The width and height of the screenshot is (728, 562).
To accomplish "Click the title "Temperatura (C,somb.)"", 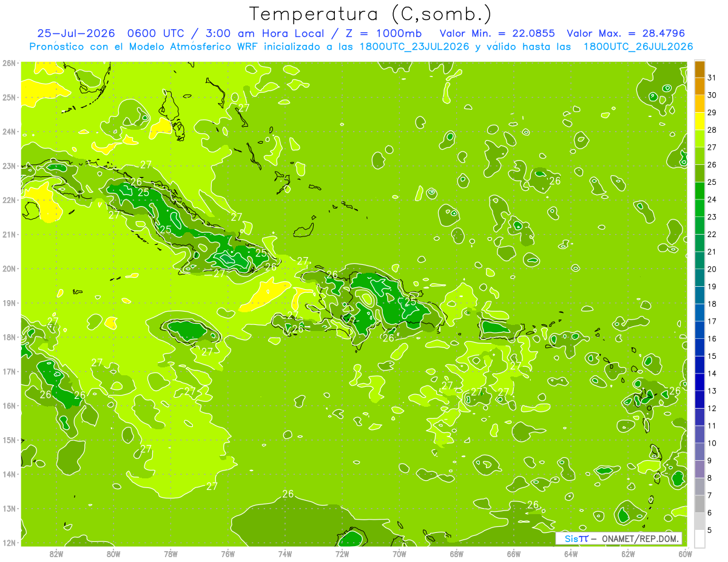I will coord(371,13).
